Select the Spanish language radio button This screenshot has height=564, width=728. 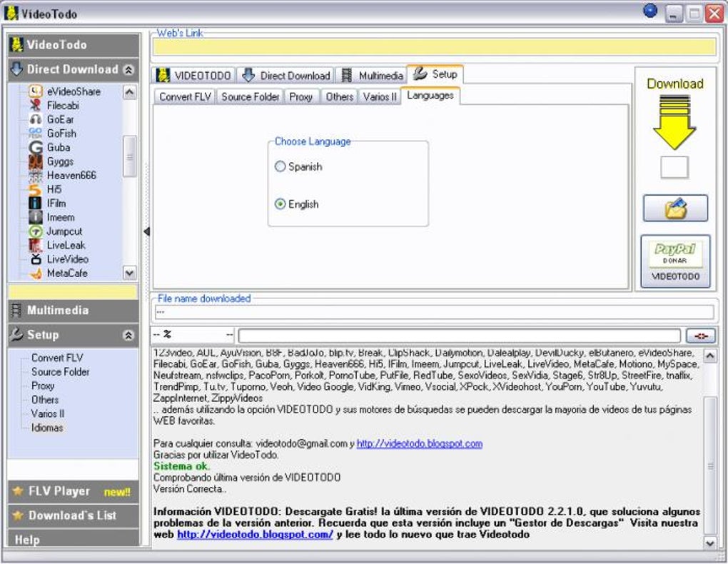[x=280, y=166]
